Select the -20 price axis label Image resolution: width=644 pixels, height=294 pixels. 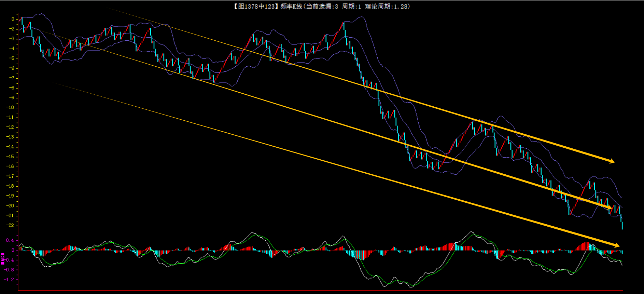[x=10, y=206]
